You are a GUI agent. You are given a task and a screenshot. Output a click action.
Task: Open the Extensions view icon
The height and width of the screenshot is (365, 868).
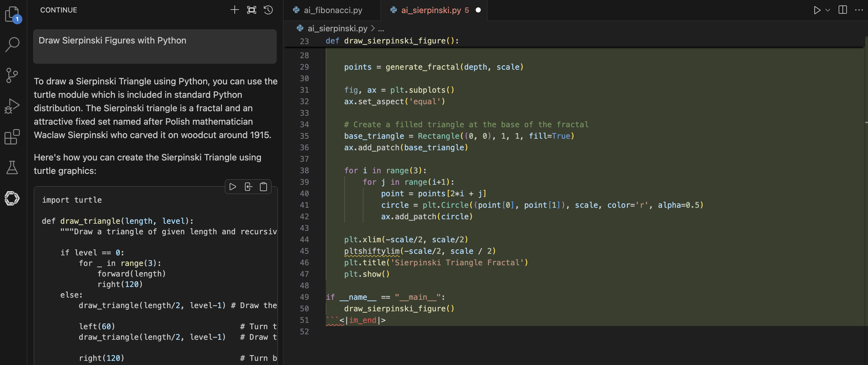12,136
